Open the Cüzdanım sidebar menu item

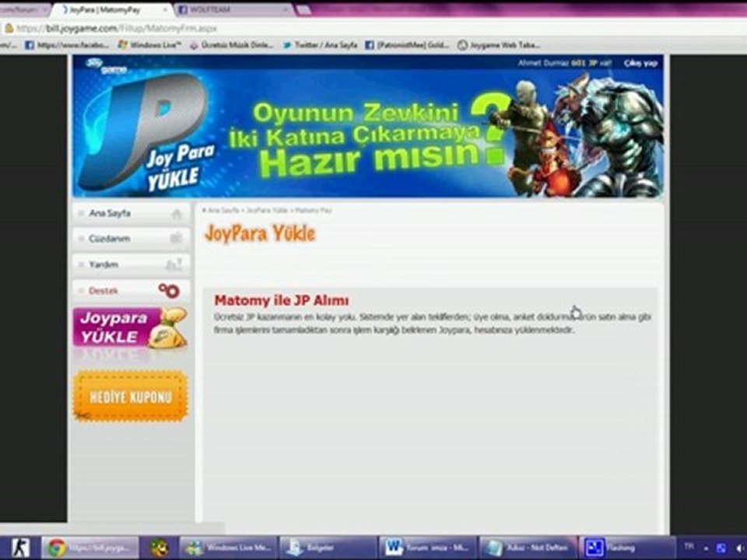(131, 239)
